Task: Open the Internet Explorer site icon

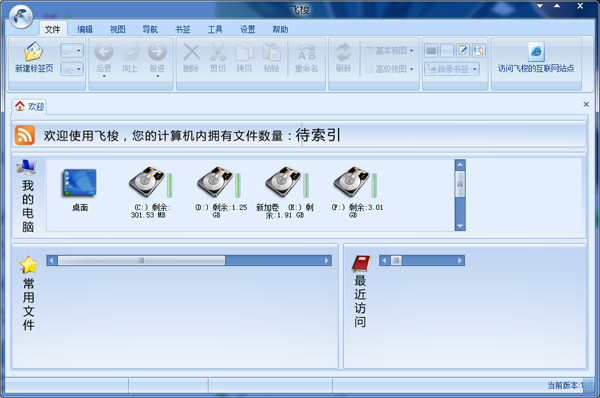Action: [x=536, y=51]
